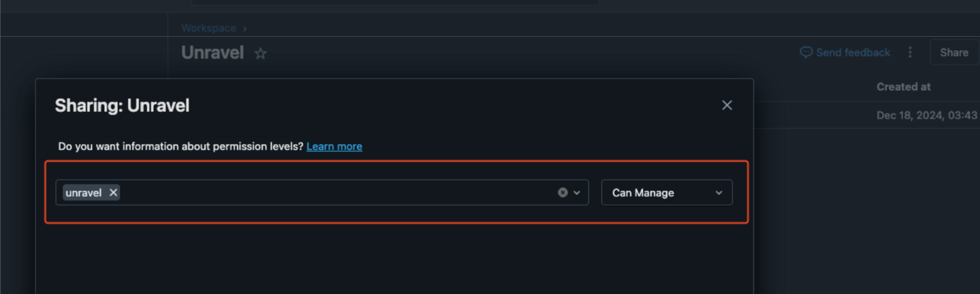Open the Learn more permissions link
980x294 pixels.
click(x=334, y=146)
